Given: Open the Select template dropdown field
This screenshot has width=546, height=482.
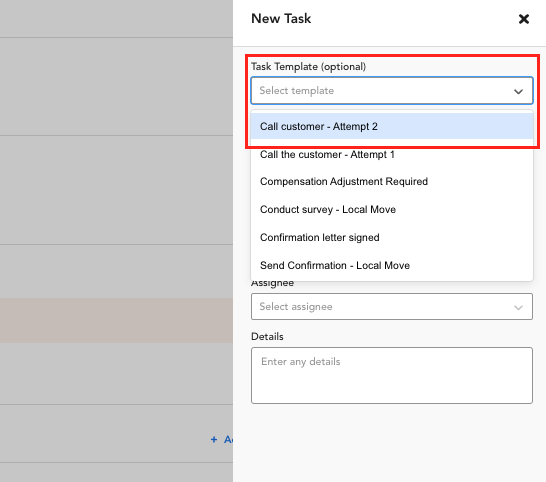Looking at the screenshot, I should coord(392,91).
